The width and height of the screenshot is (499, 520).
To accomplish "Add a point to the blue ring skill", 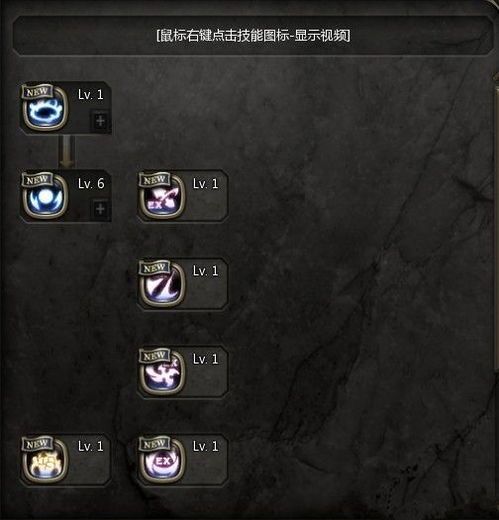I will click(100, 121).
